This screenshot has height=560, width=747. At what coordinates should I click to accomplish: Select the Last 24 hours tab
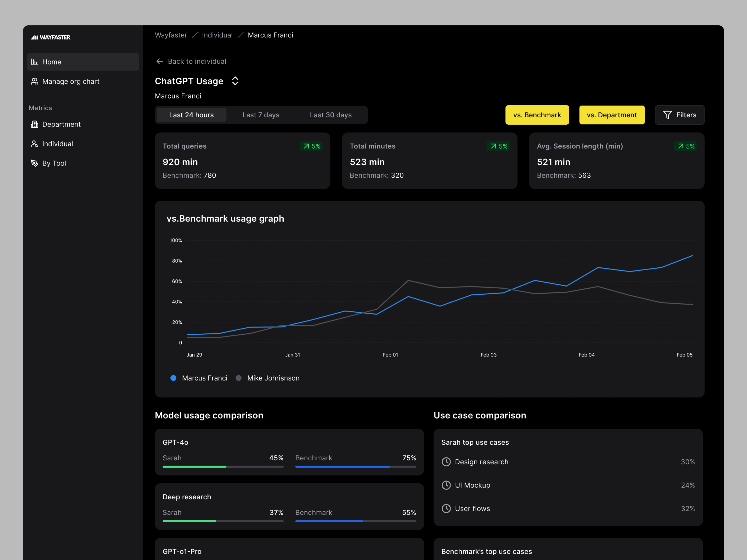coord(191,115)
